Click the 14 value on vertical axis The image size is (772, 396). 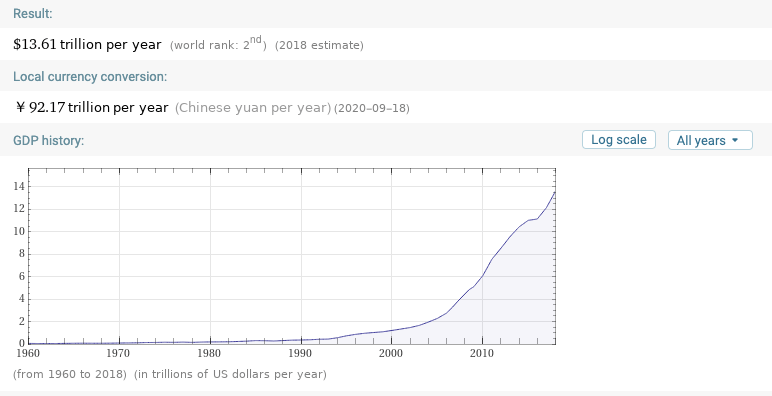[19, 186]
